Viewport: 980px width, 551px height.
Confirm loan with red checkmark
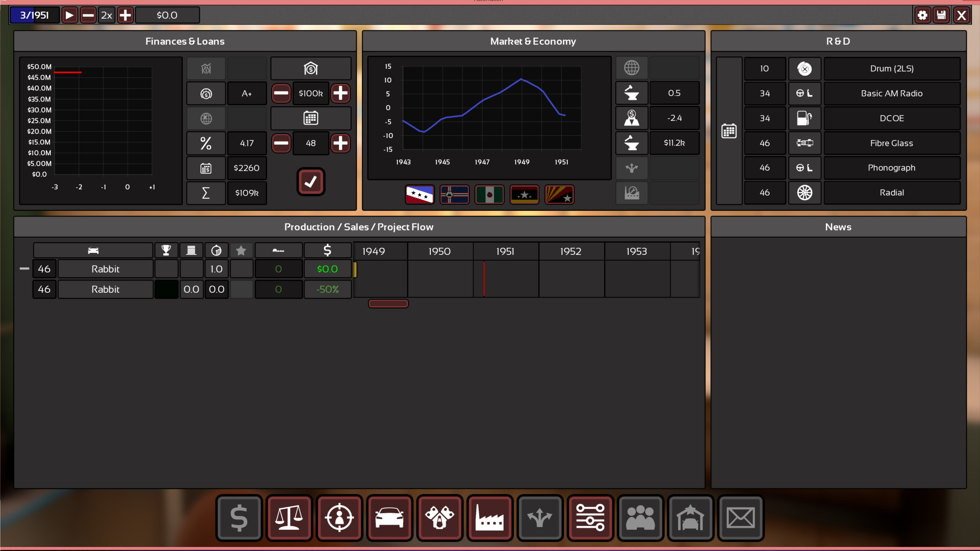[x=311, y=181]
